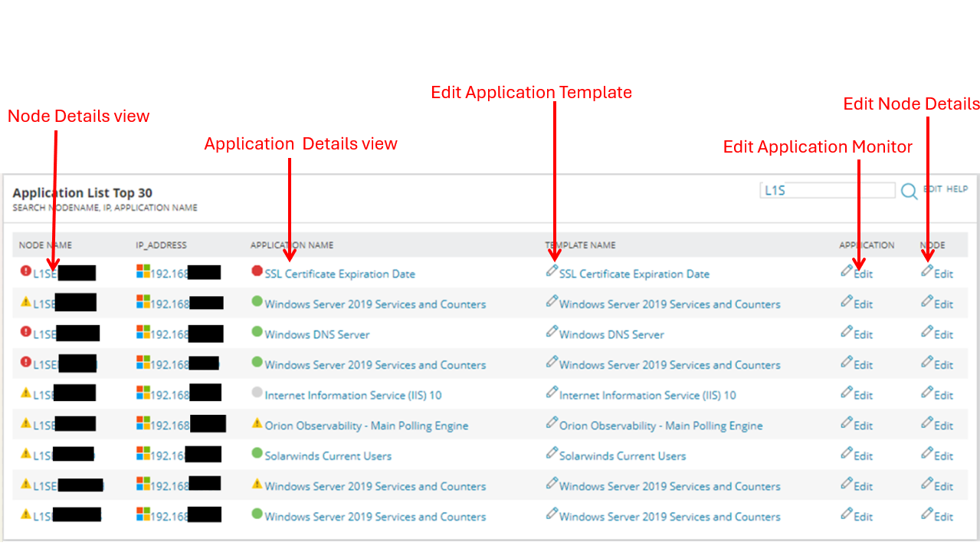
Task: Open the HELP link in widget header
Action: (x=957, y=189)
